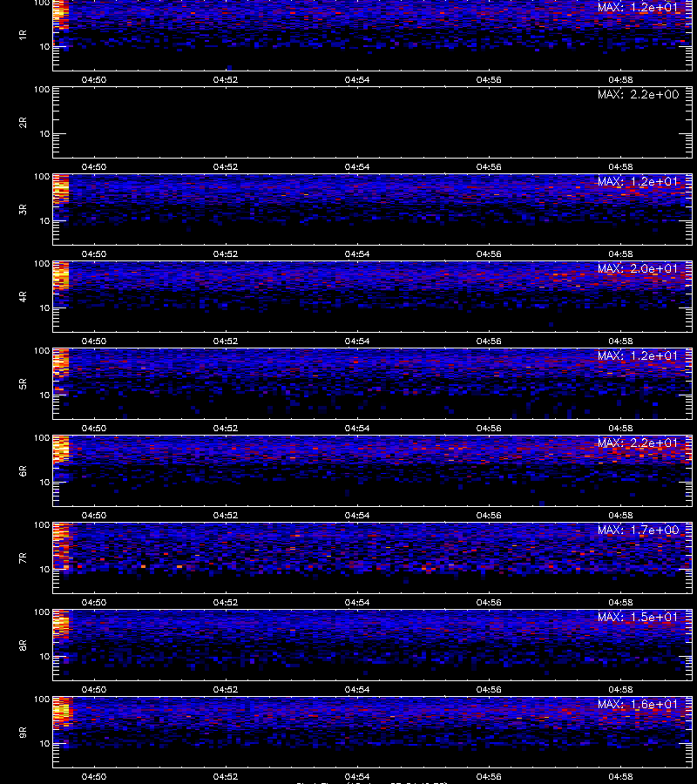This screenshot has width=697, height=784.
Task: Click the 4R panel axis label
Action: click(x=23, y=296)
